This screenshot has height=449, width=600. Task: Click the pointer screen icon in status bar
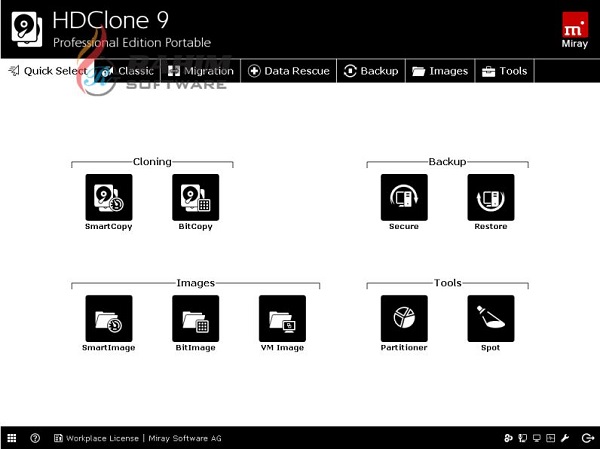tap(551, 438)
